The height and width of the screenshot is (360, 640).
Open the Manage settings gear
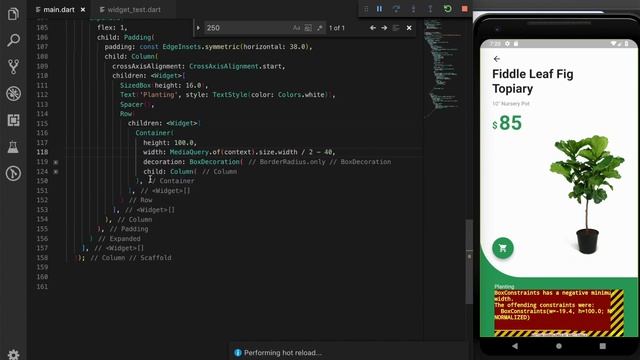pyautogui.click(x=13, y=354)
